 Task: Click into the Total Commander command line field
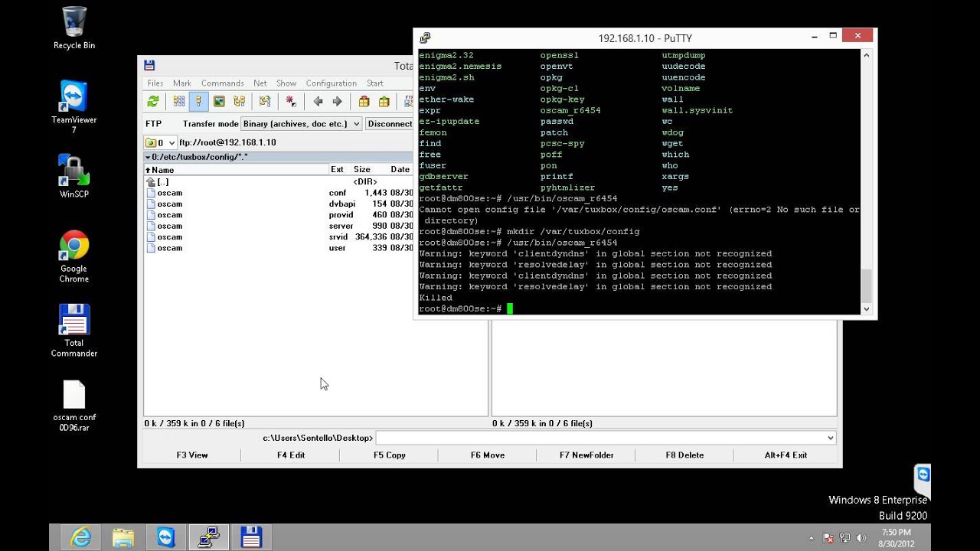click(x=599, y=438)
